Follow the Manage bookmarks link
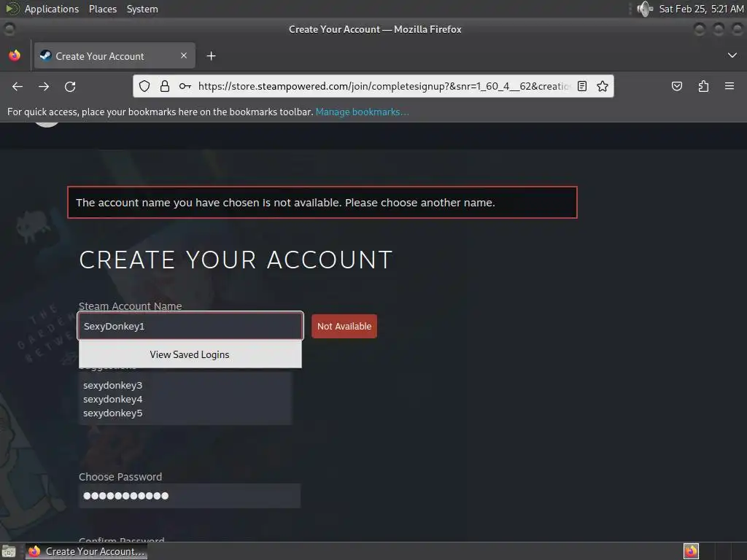747x560 pixels. (362, 112)
